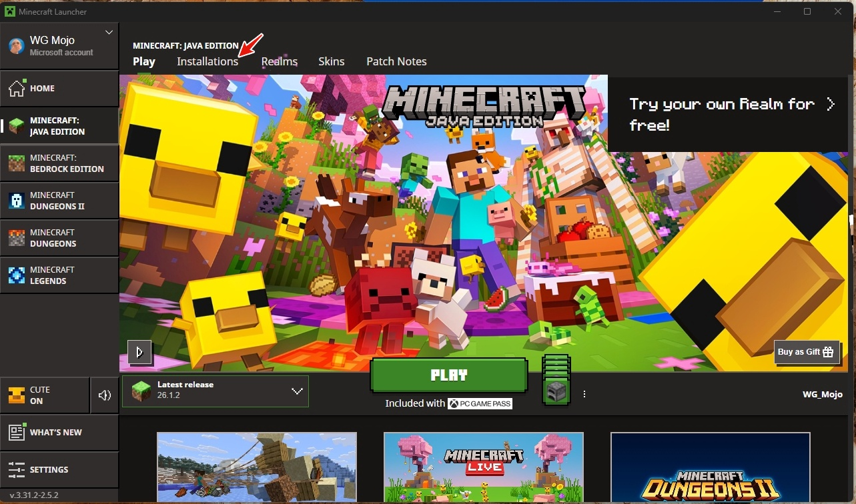Screen dimensions: 856x504
Task: Click the PC Game Pass badge
Action: coord(480,403)
